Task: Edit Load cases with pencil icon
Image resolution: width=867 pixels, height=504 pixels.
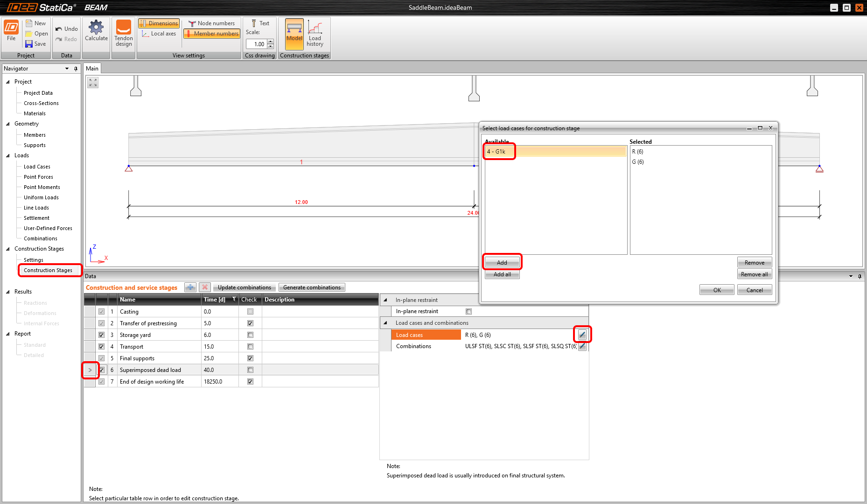Action: [582, 335]
